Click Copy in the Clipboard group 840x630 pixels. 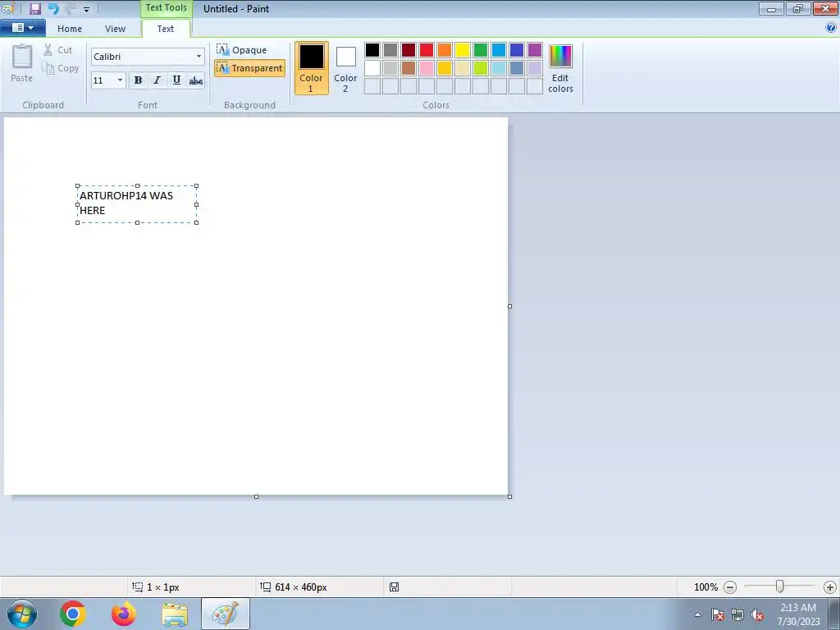point(61,68)
